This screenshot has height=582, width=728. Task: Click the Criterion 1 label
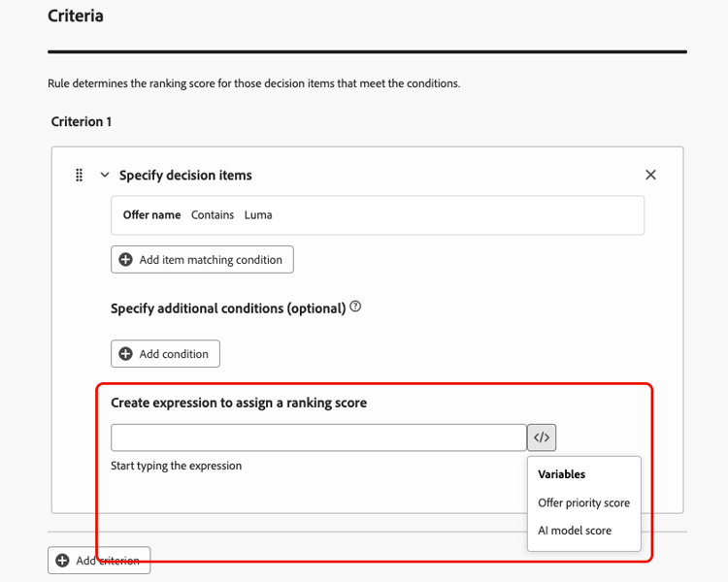[82, 122]
